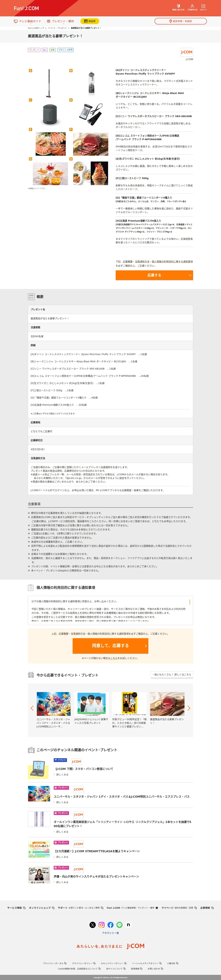Open the note social icon
The image size is (221, 980).
[128, 925]
